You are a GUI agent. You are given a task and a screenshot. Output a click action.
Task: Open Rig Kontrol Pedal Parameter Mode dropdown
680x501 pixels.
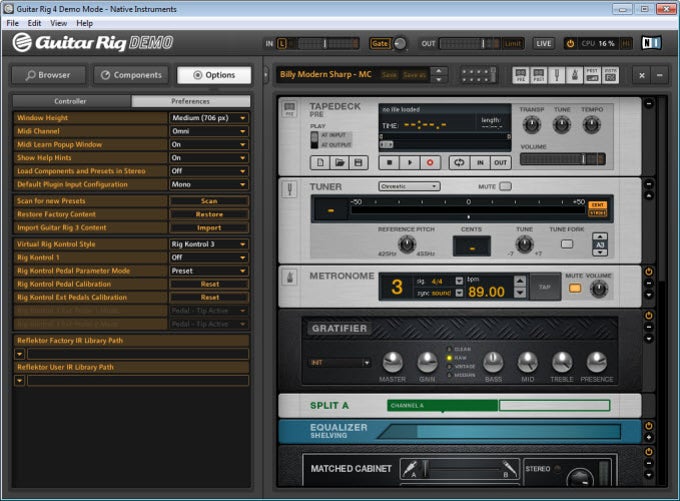pyautogui.click(x=209, y=271)
